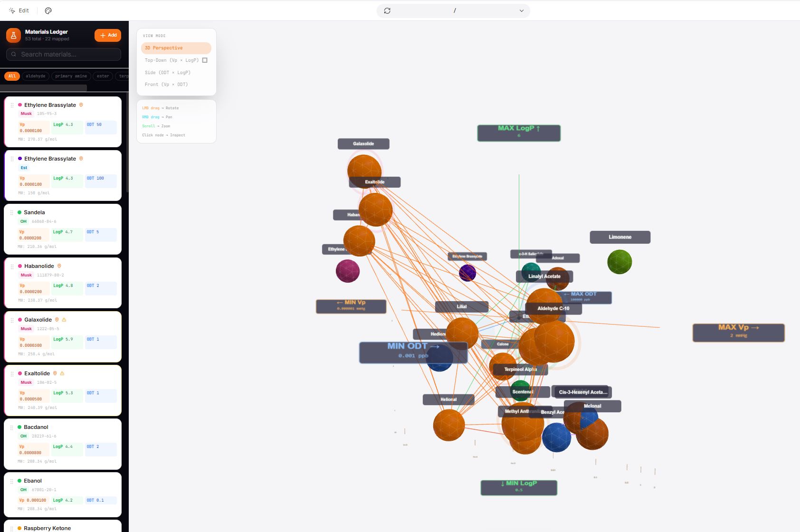800x532 pixels.
Task: Click the Aldehyde C-10 node label
Action: pos(553,309)
